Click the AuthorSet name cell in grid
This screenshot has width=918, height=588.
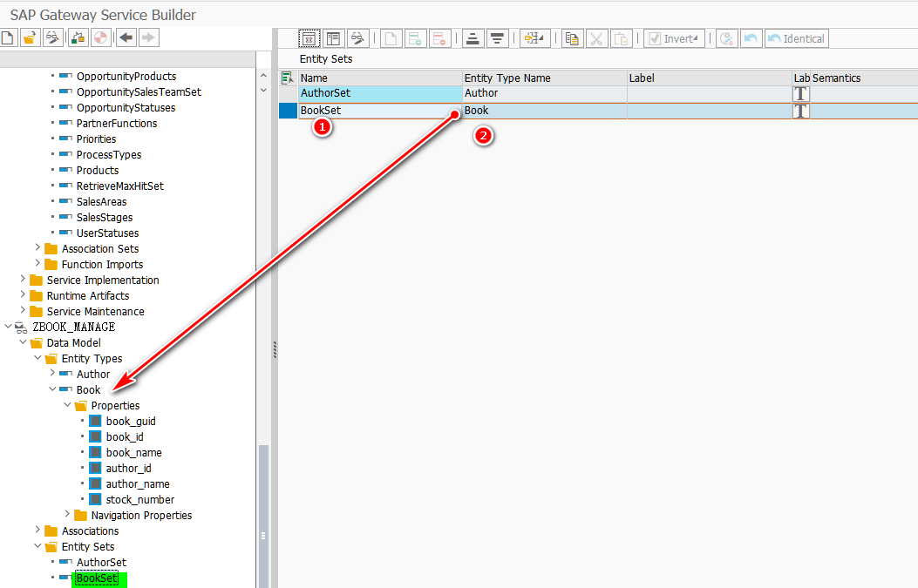click(381, 93)
